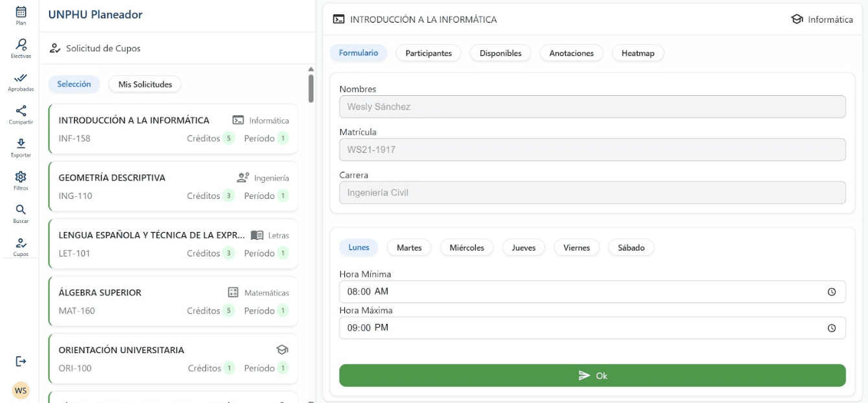Image resolution: width=868 pixels, height=403 pixels.
Task: Click the logout arrow icon
Action: pos(21,361)
